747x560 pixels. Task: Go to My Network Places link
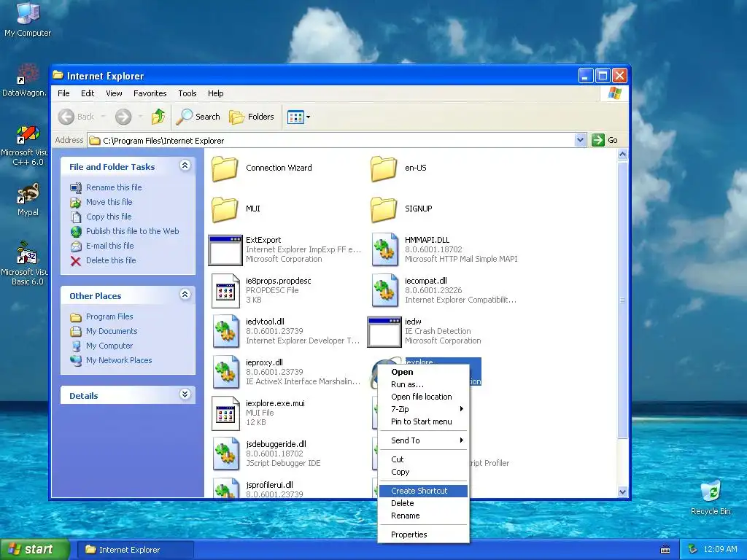(x=119, y=360)
